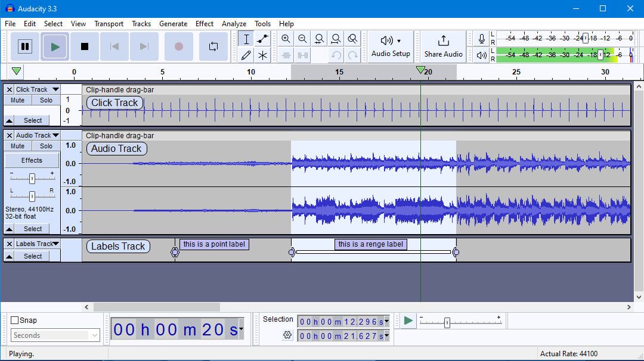This screenshot has width=644, height=361.
Task: Close the Labels Track
Action: (x=9, y=244)
